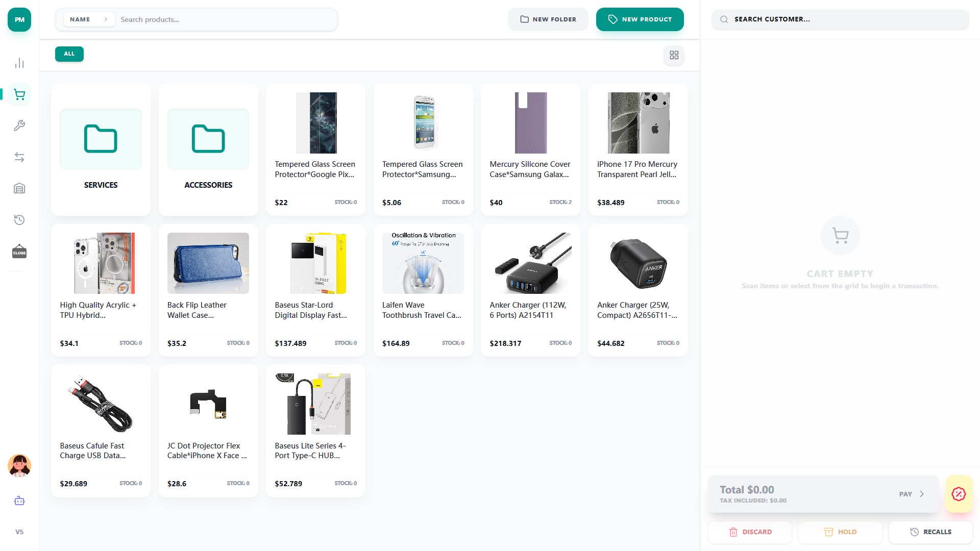The width and height of the screenshot is (980, 551).
Task: Open the warehouse inventory sidebar icon
Action: click(19, 189)
